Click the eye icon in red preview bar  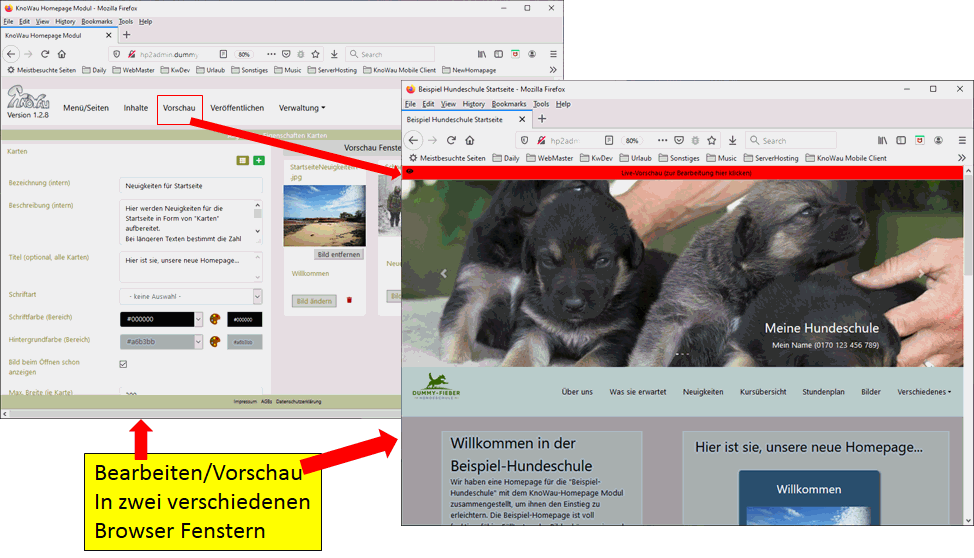point(409,173)
